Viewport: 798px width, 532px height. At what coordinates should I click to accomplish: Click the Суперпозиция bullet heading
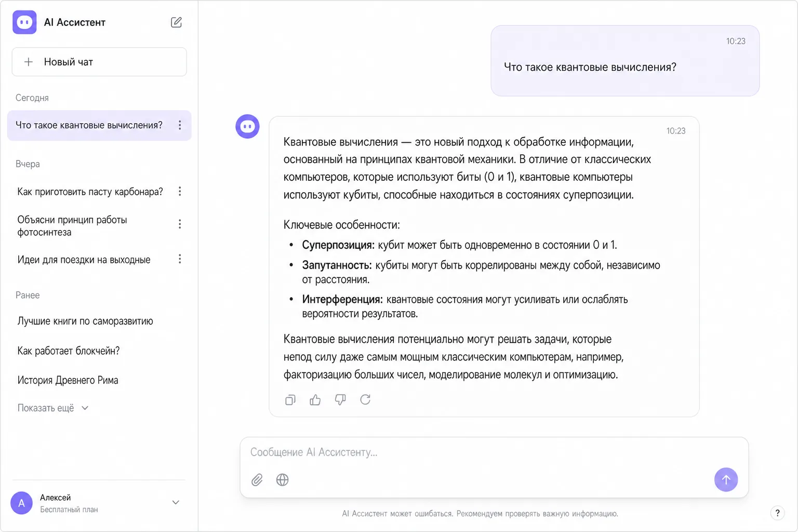[338, 245]
